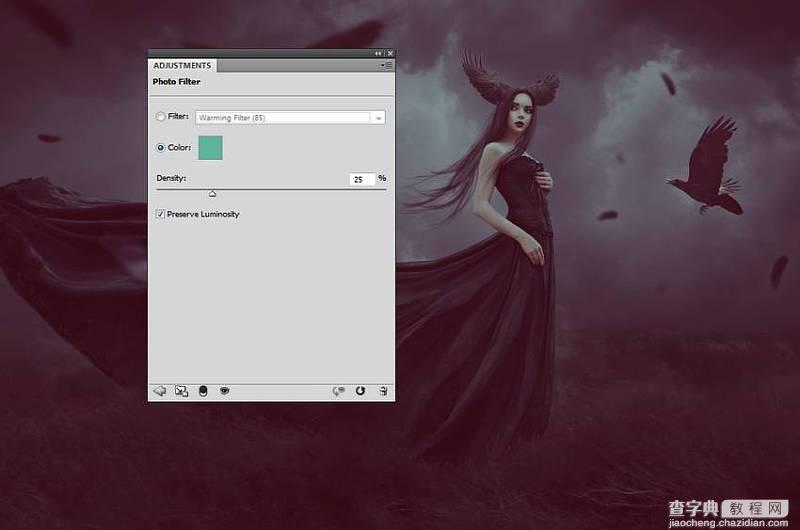
Task: Select the ADJUSTMENTS tab
Action: tap(182, 66)
